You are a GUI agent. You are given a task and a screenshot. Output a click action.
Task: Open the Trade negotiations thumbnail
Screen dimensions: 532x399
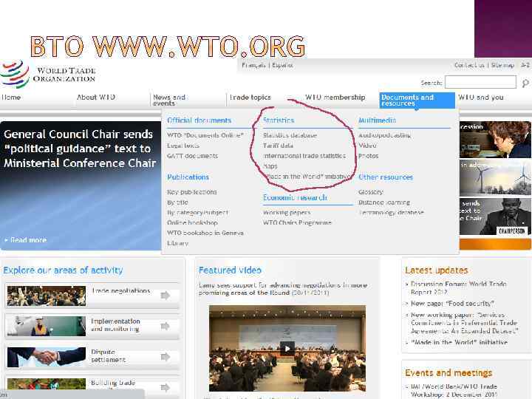pyautogui.click(x=47, y=296)
